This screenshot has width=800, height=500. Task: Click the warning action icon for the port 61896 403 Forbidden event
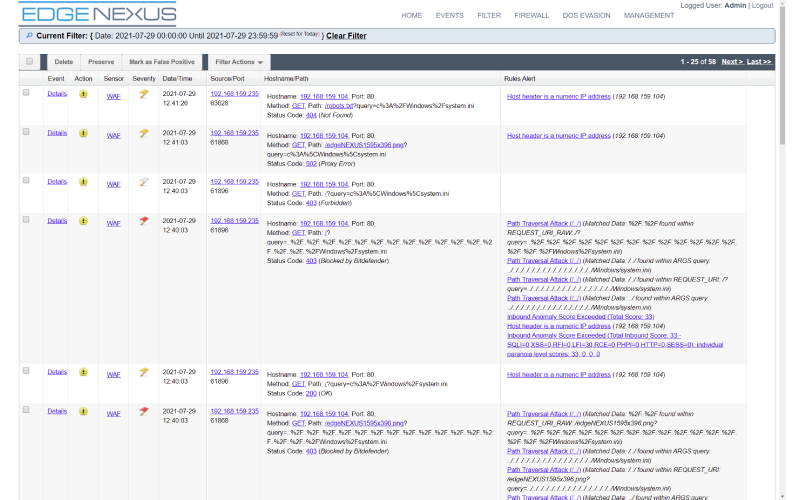[83, 182]
